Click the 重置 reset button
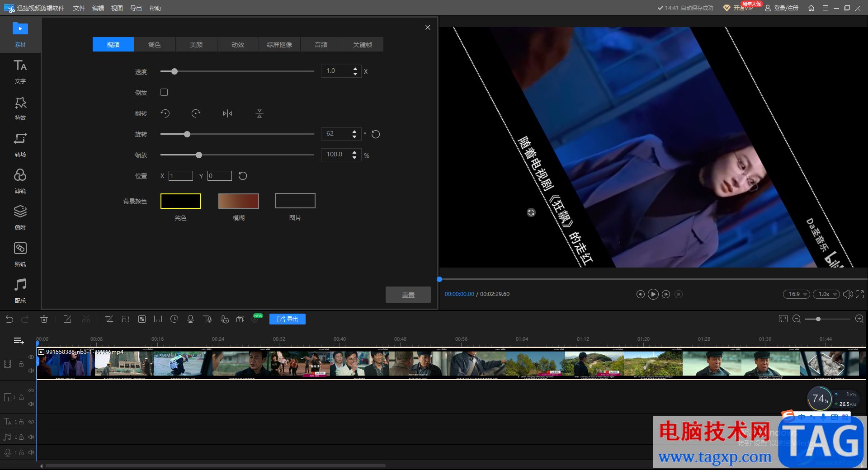This screenshot has height=470, width=868. (408, 295)
